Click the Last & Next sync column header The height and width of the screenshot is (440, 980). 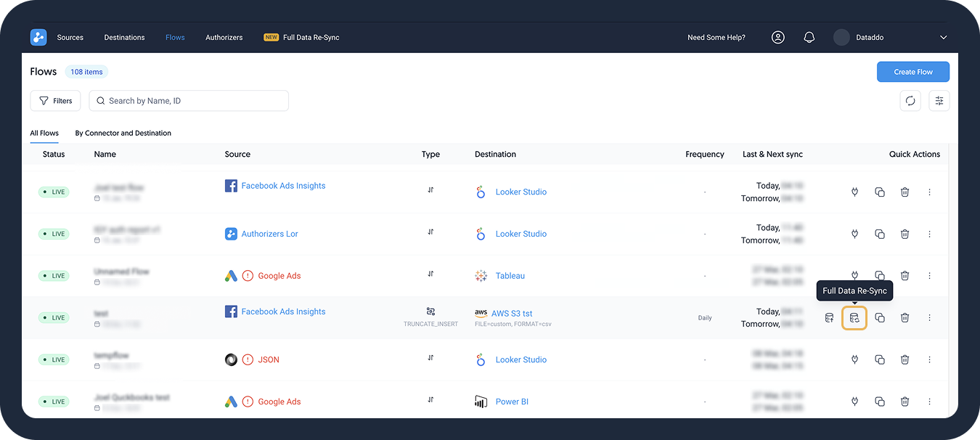pos(772,154)
